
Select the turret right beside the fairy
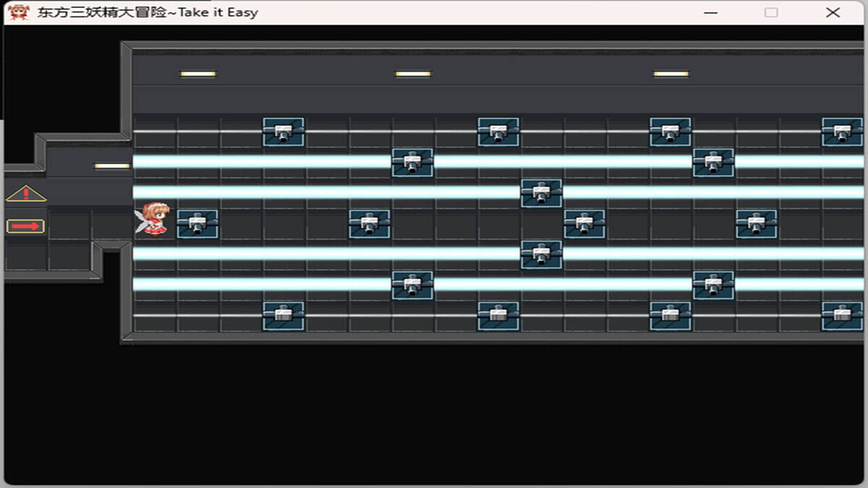pyautogui.click(x=197, y=224)
